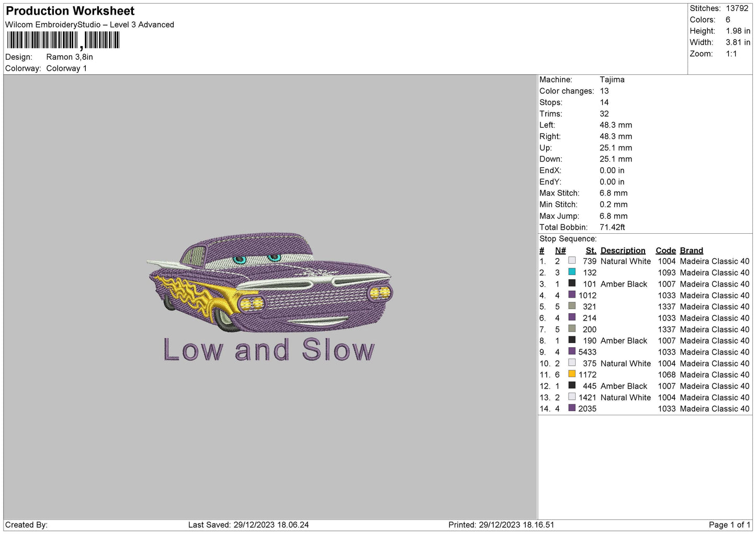Select "Wilcom EmbroideryStudio – Level 3 Advanced" text
The image size is (756, 534).
(89, 25)
